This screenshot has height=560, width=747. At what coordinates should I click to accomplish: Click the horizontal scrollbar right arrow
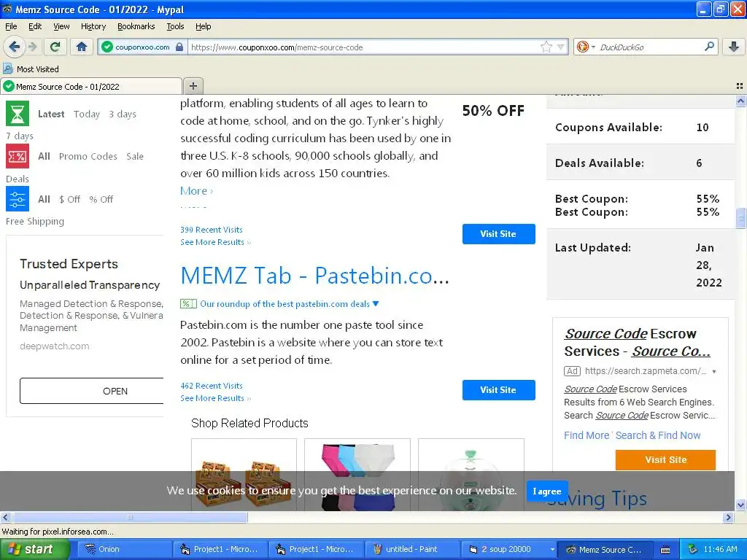(x=728, y=517)
